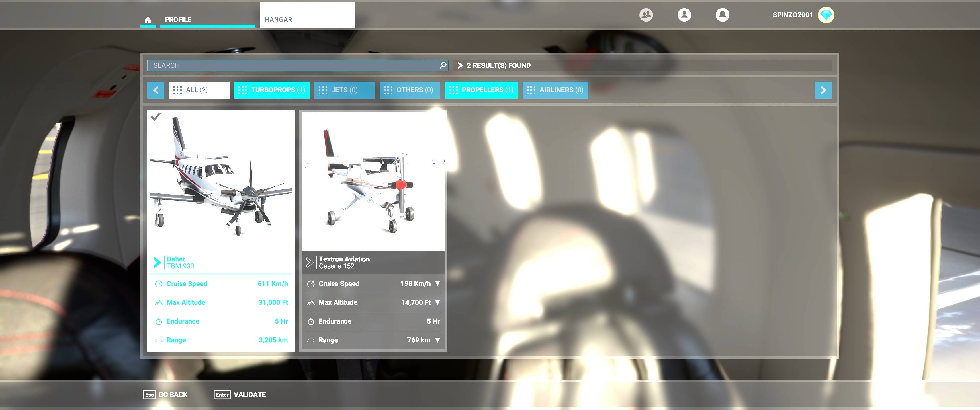
Task: Click the TBM 930 Max Altitude icon
Action: (159, 302)
